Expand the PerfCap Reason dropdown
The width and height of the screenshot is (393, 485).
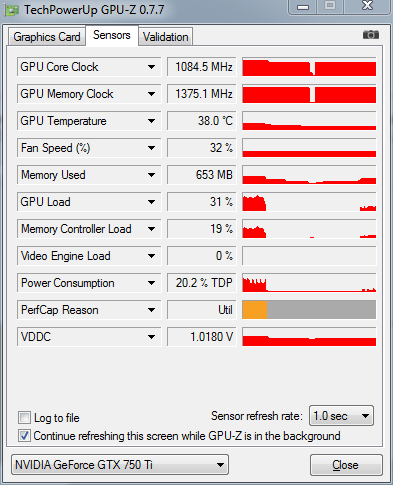pos(151,310)
